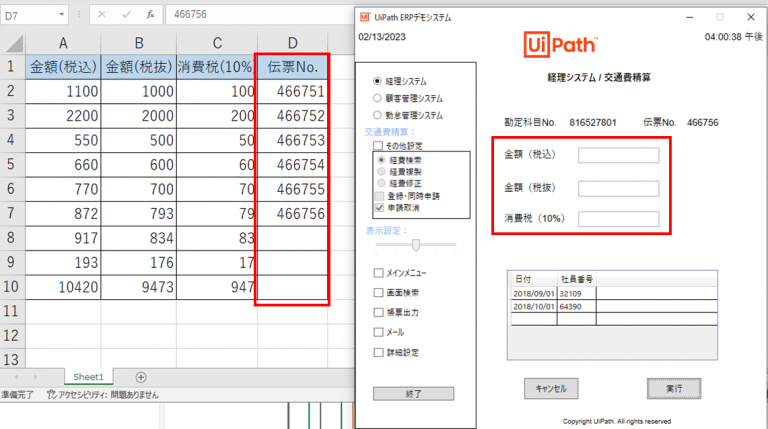Click empty cell D8 beside 83
Viewport: 768px width, 429px height.
(292, 238)
